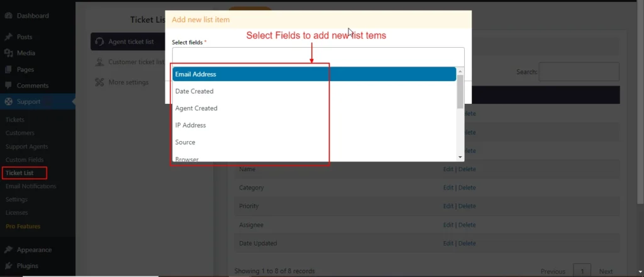Edit the Date Updated list item
This screenshot has width=644, height=277.
(x=448, y=243)
